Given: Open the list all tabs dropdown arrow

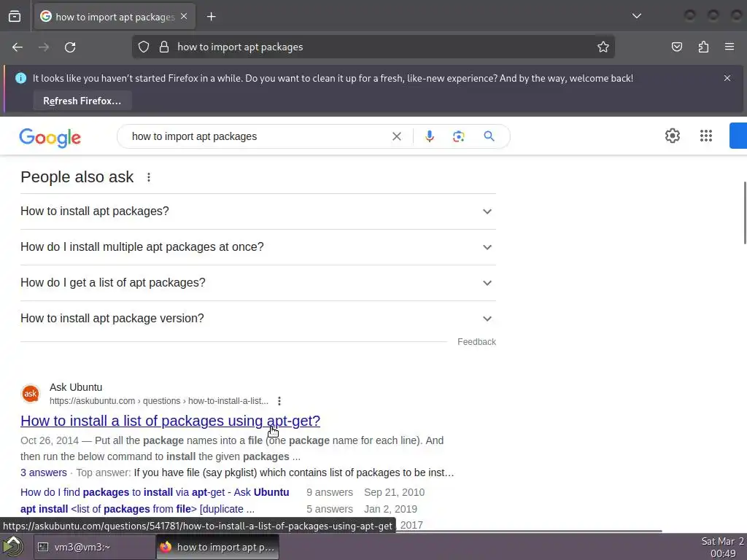Looking at the screenshot, I should pos(636,17).
